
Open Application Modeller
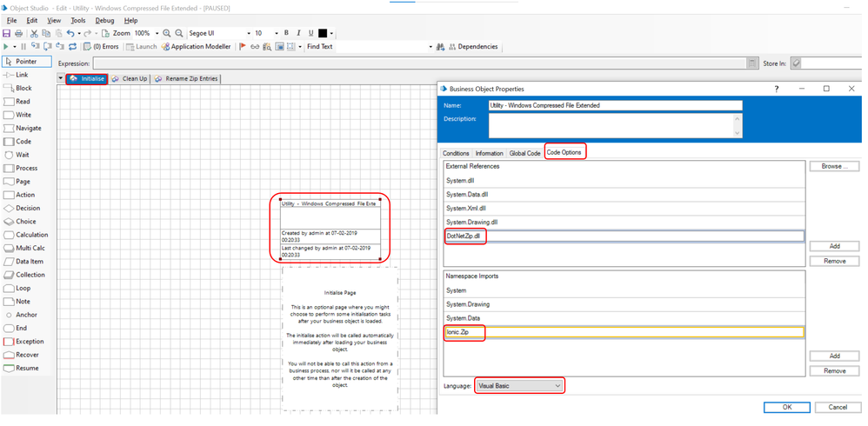pos(196,47)
